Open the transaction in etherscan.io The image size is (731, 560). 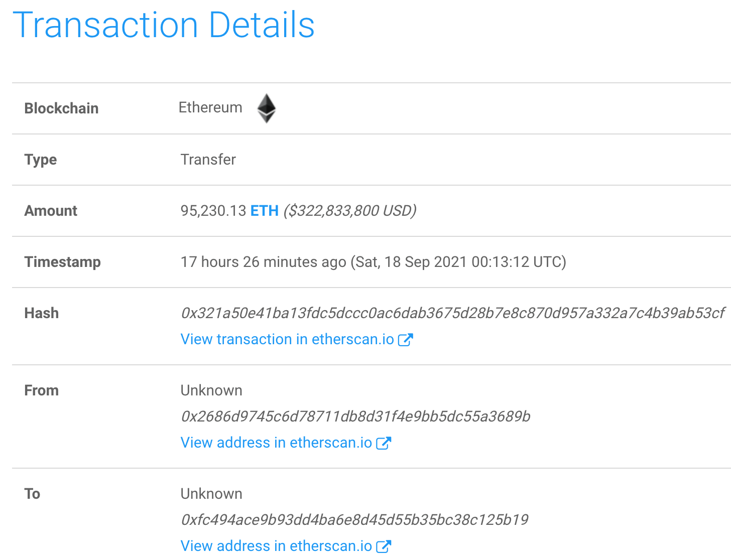[x=287, y=339]
